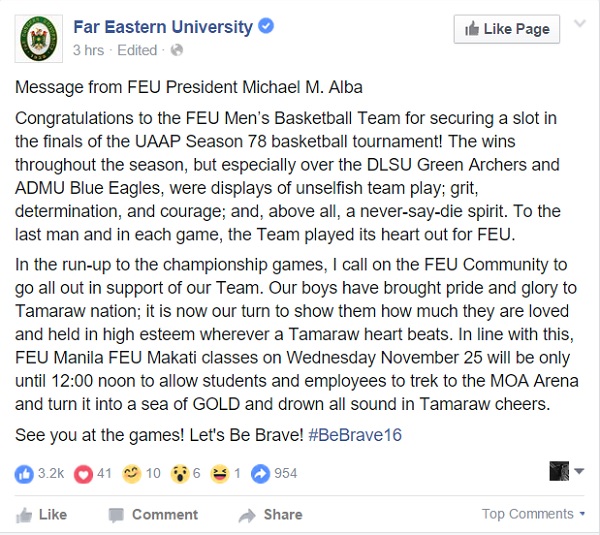Click the public globe privacy icon
The image size is (600, 535).
177,50
